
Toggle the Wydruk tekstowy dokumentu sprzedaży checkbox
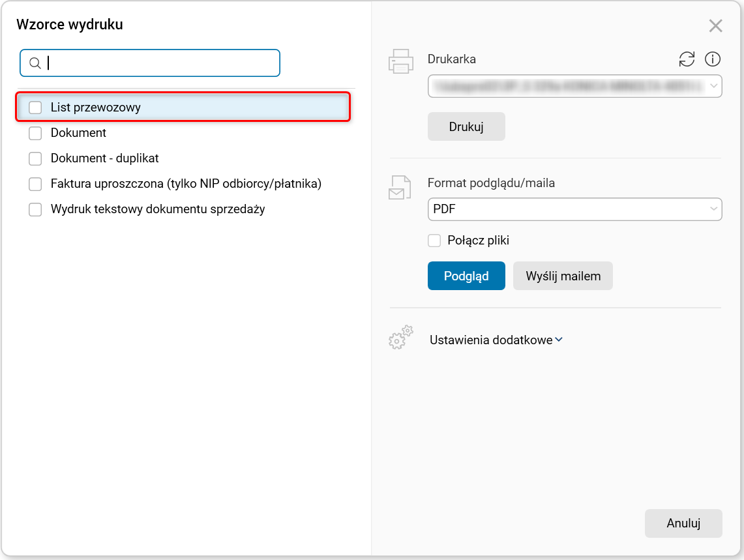coord(35,210)
